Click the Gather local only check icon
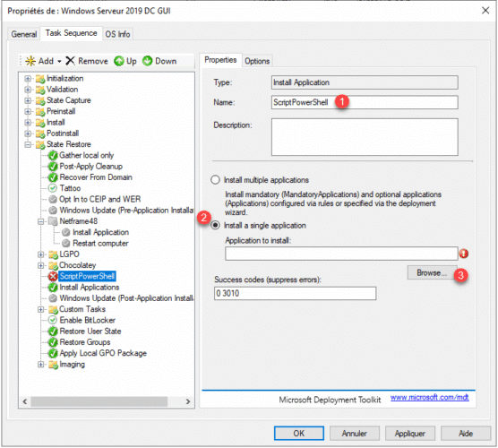 pos(53,155)
